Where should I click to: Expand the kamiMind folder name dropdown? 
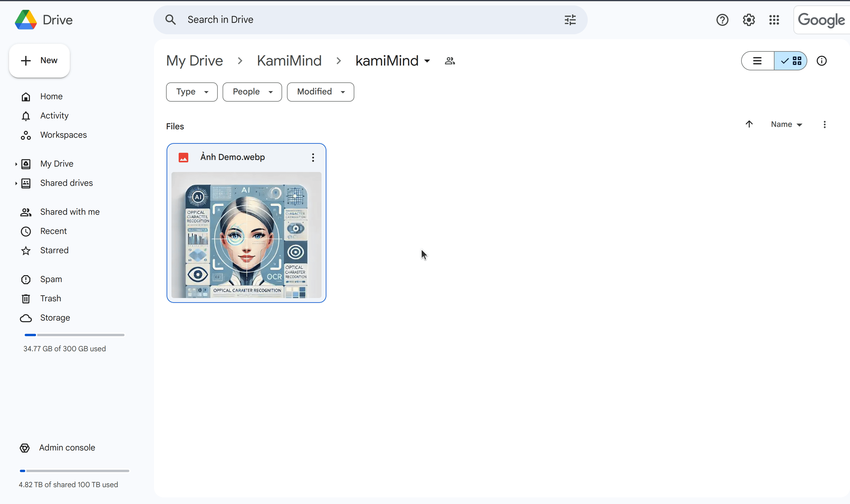[x=427, y=61]
